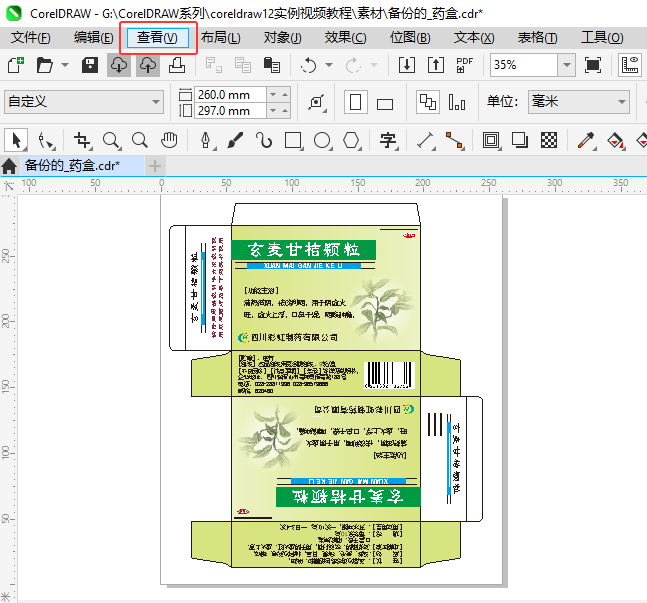Select the first Zoom magnifier tool
Viewport: 647px width, 603px height.
pos(111,140)
